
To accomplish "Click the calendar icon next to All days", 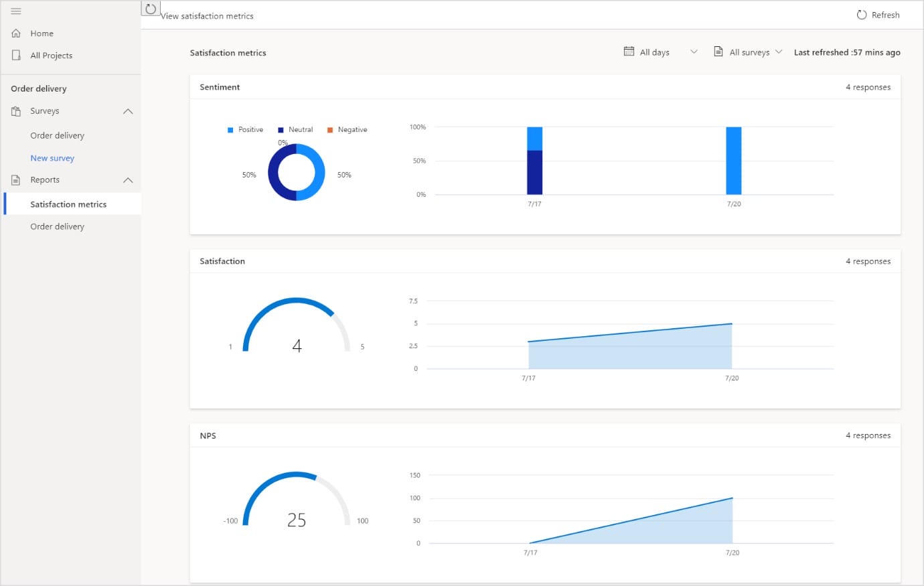I will 628,51.
